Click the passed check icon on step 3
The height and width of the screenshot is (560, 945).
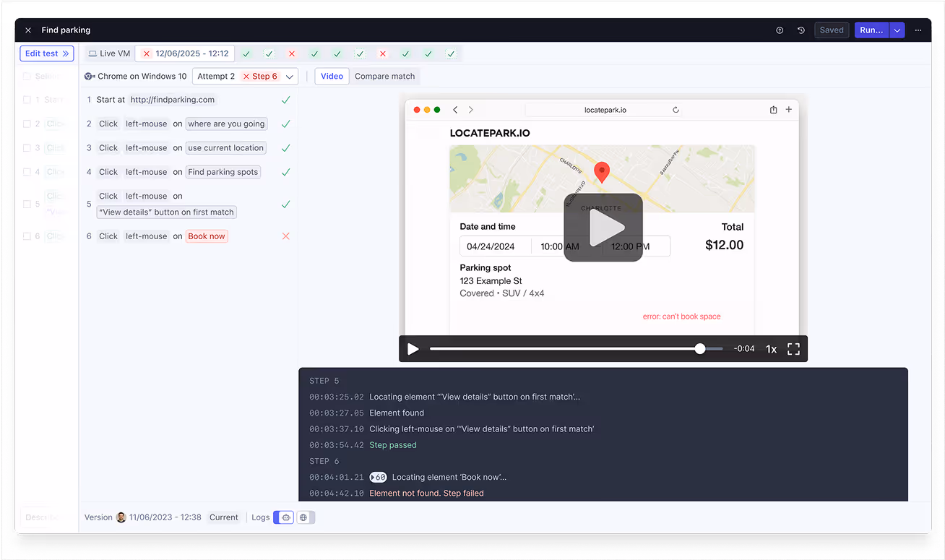coord(285,147)
